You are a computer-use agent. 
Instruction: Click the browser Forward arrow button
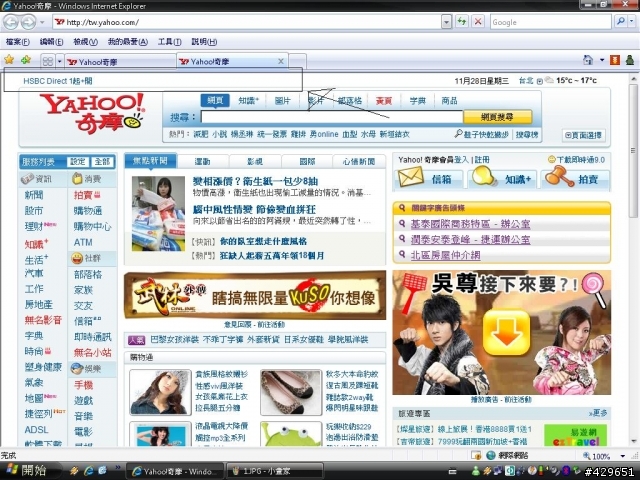point(28,22)
